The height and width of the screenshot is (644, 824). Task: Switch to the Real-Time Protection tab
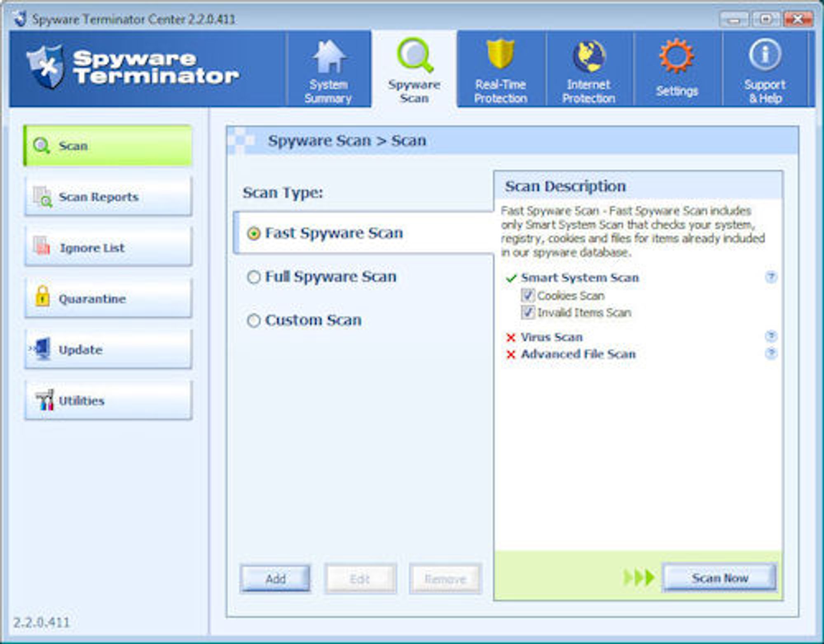(x=501, y=69)
